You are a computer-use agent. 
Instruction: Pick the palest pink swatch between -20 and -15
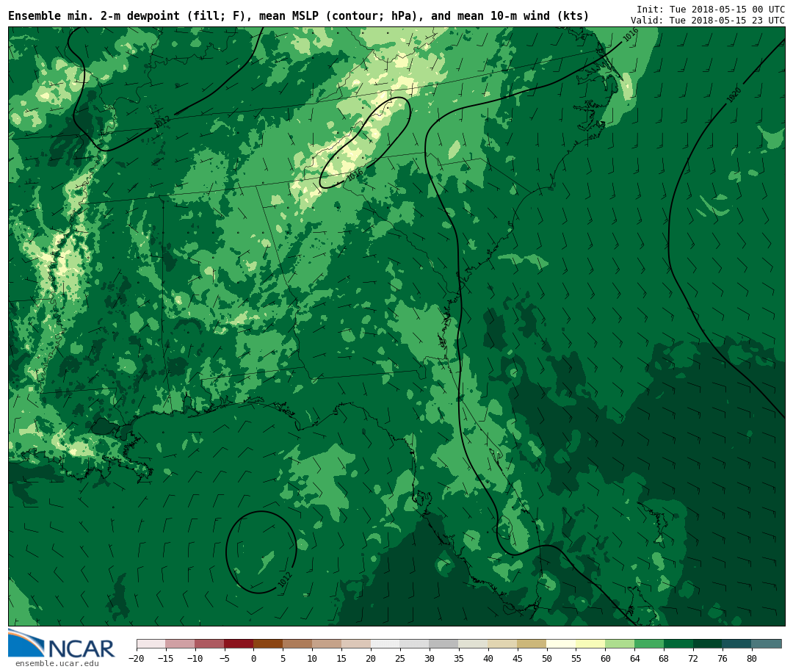click(x=151, y=643)
